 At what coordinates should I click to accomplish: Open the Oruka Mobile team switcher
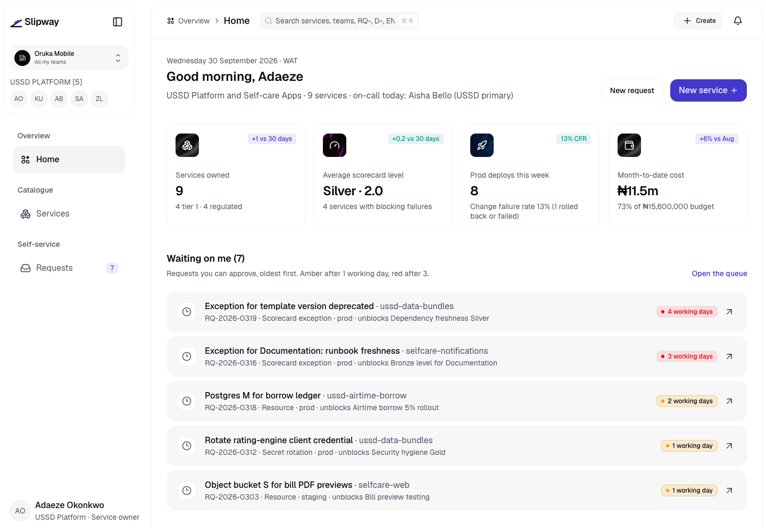point(69,57)
